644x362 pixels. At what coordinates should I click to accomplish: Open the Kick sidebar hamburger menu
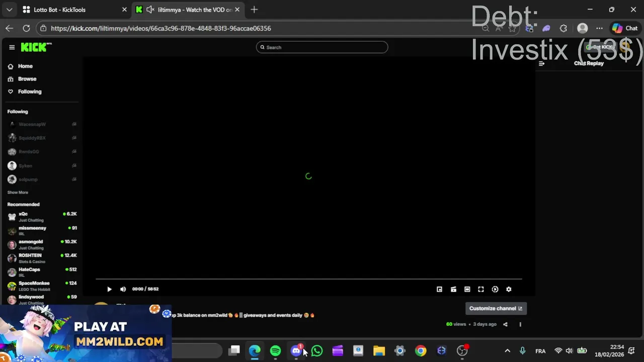(x=12, y=47)
